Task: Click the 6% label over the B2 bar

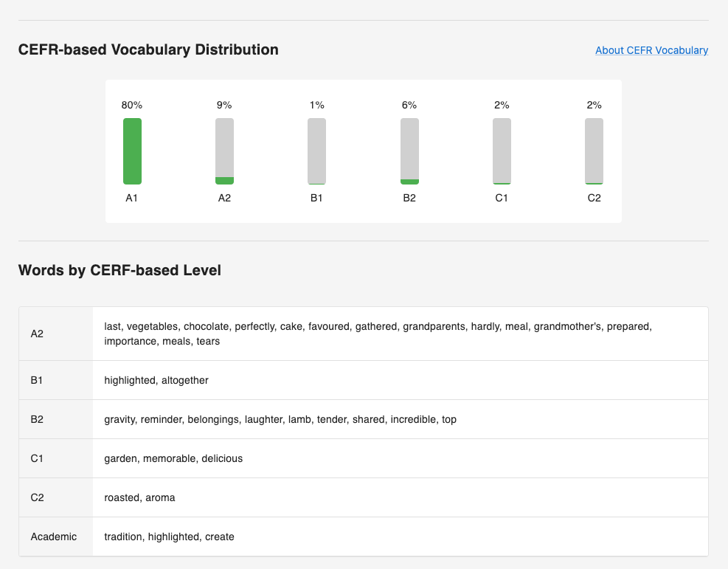Action: point(409,105)
